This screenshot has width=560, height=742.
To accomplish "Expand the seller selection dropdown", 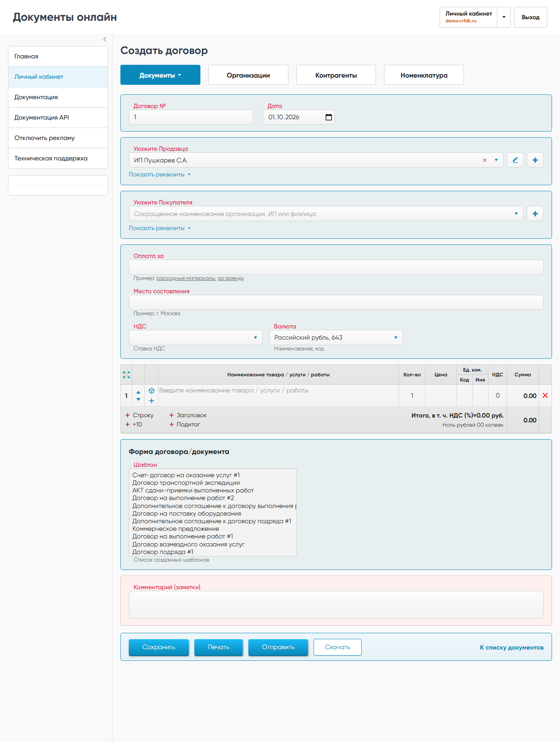I will coord(496,160).
